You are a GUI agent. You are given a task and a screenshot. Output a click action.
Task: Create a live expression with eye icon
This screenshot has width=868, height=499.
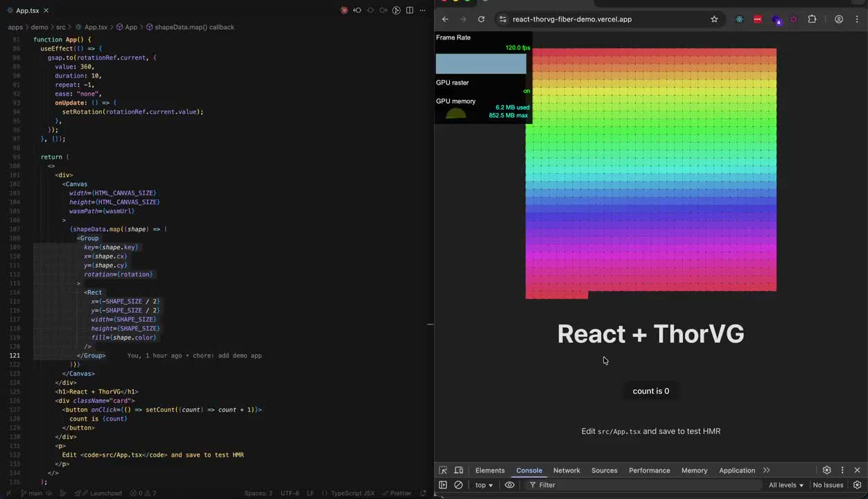click(510, 485)
